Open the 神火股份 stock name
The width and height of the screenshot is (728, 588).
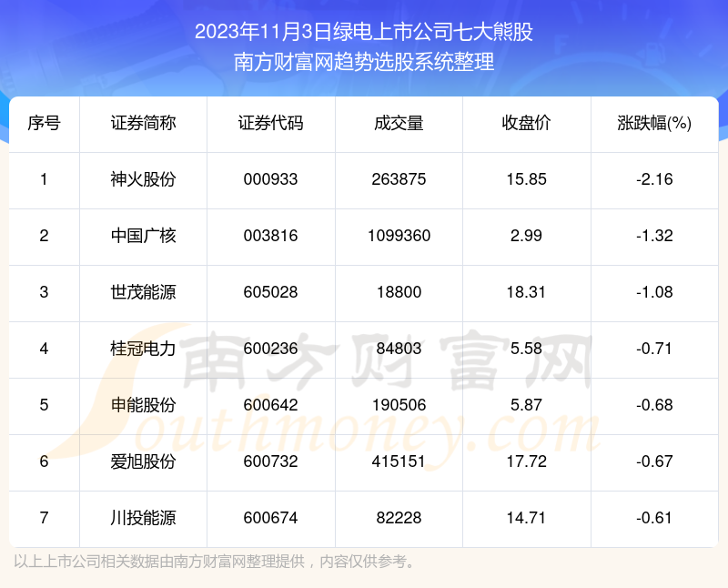(x=143, y=179)
